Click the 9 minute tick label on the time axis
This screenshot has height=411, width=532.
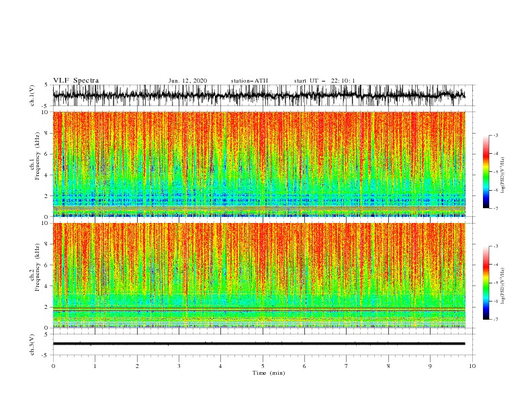[x=430, y=366]
